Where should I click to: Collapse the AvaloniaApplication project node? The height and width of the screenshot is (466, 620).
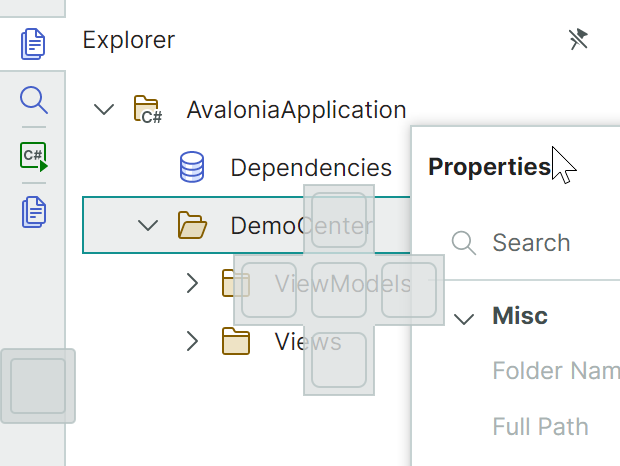[x=104, y=110]
